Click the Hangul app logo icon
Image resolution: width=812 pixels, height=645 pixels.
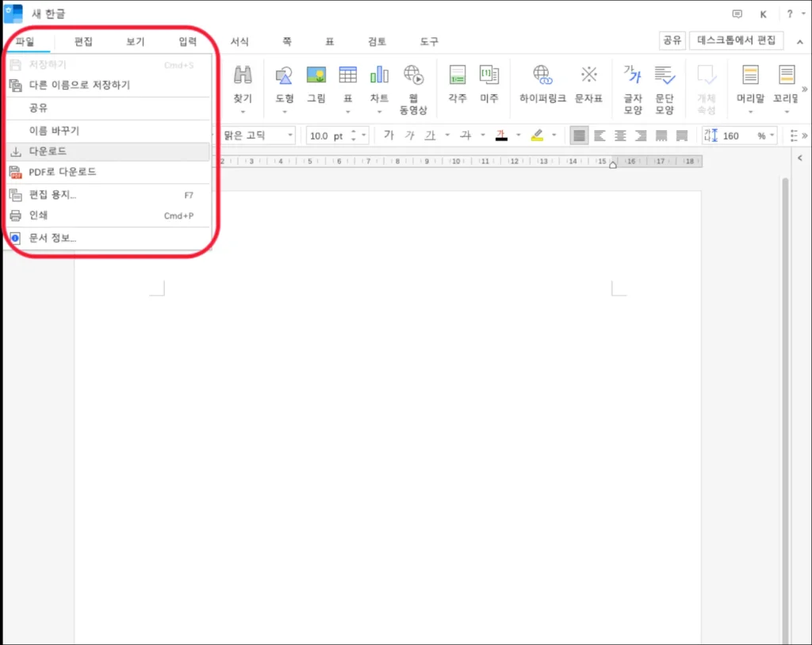13,13
